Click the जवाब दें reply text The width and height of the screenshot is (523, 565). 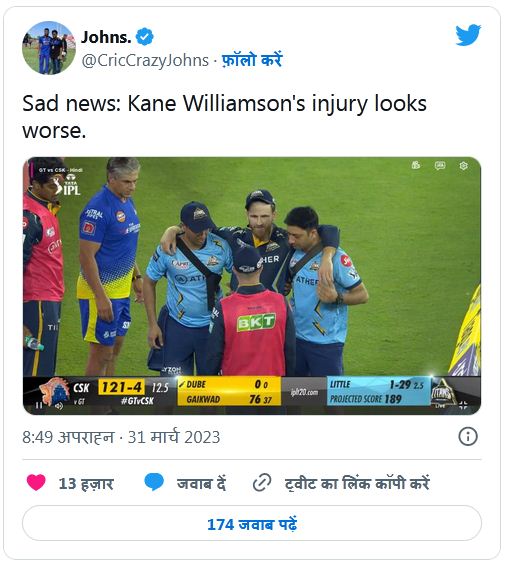pos(201,483)
